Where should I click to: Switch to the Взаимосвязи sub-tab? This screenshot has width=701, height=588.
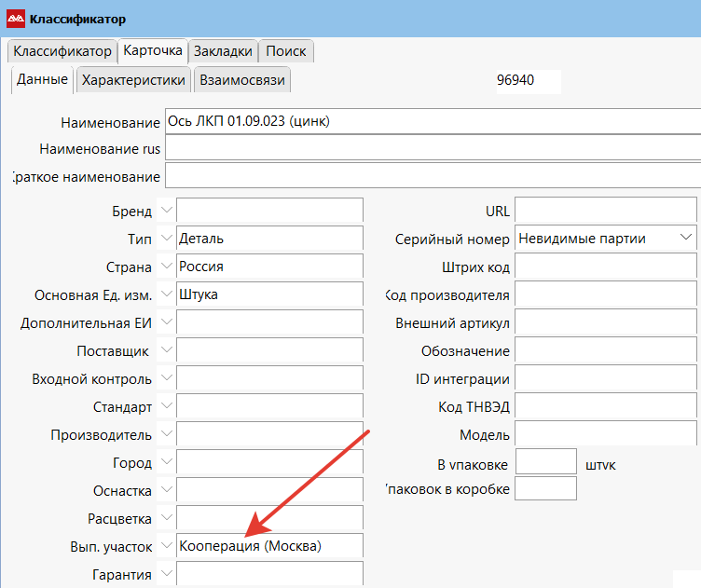pyautogui.click(x=242, y=80)
